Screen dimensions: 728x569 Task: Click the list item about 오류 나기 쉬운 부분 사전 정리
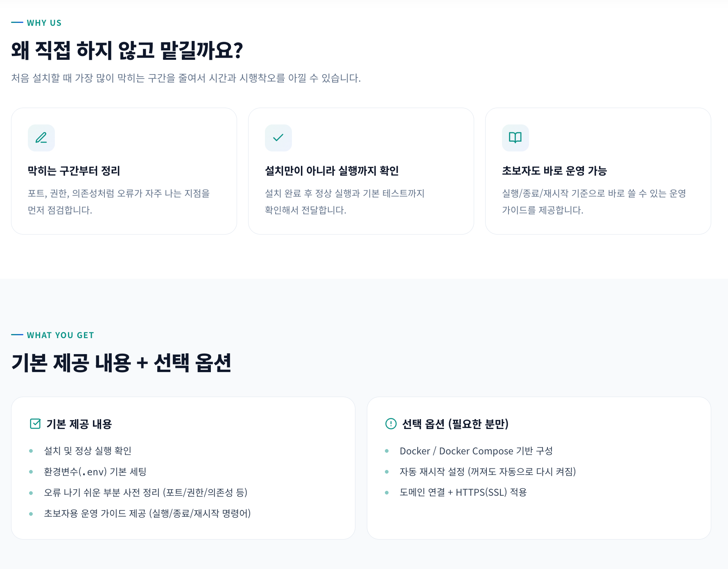point(145,492)
